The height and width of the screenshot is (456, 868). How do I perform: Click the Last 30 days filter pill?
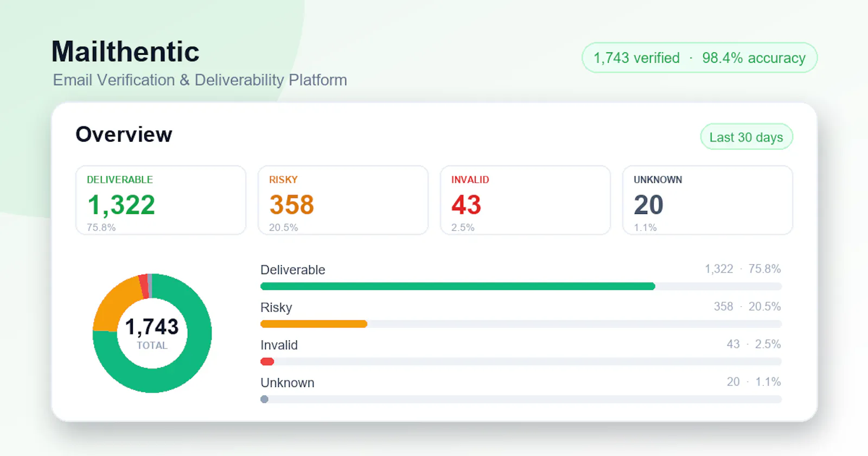[x=746, y=137]
